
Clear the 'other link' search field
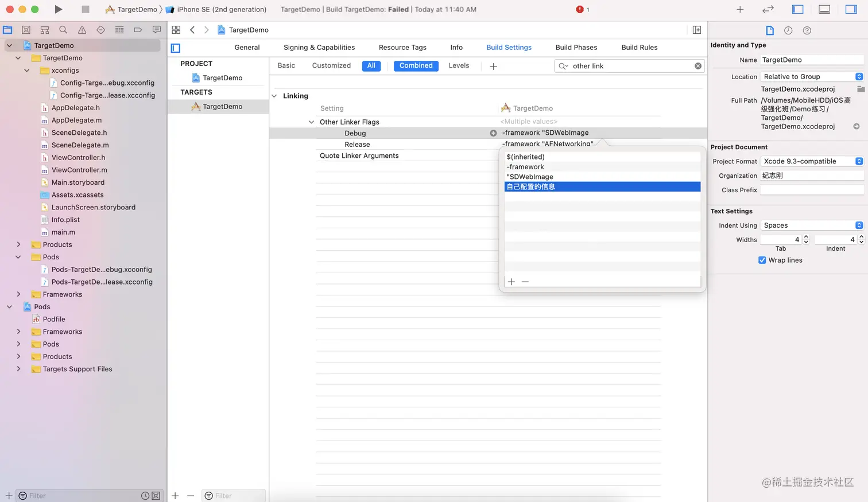click(698, 66)
